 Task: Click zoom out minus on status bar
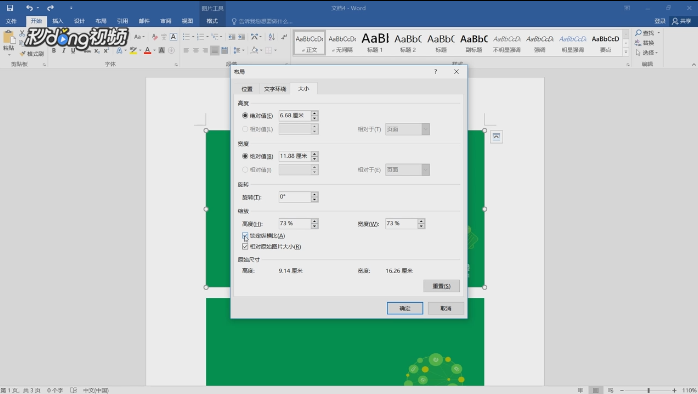622,390
